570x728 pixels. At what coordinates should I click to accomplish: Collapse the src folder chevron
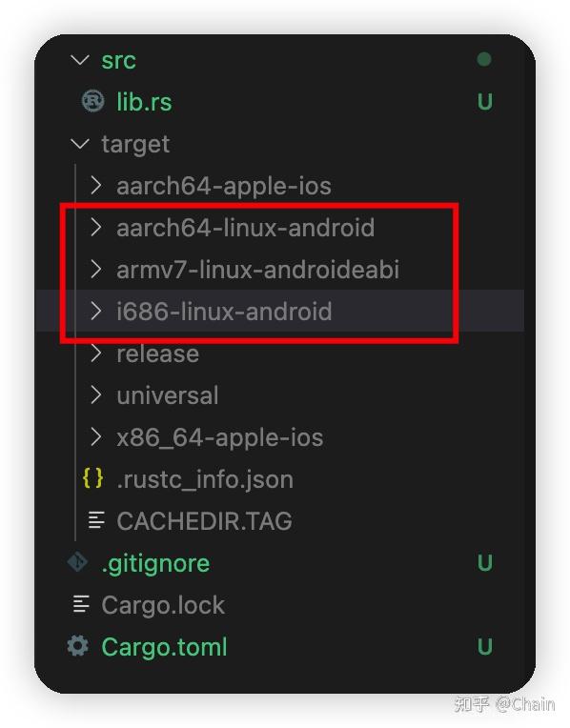80,60
